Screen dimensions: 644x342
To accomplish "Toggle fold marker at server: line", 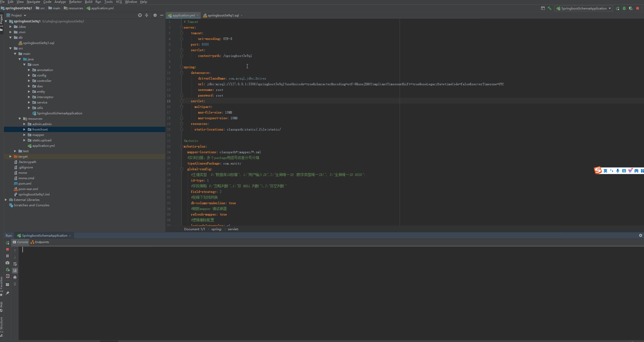I will pyautogui.click(x=182, y=28).
